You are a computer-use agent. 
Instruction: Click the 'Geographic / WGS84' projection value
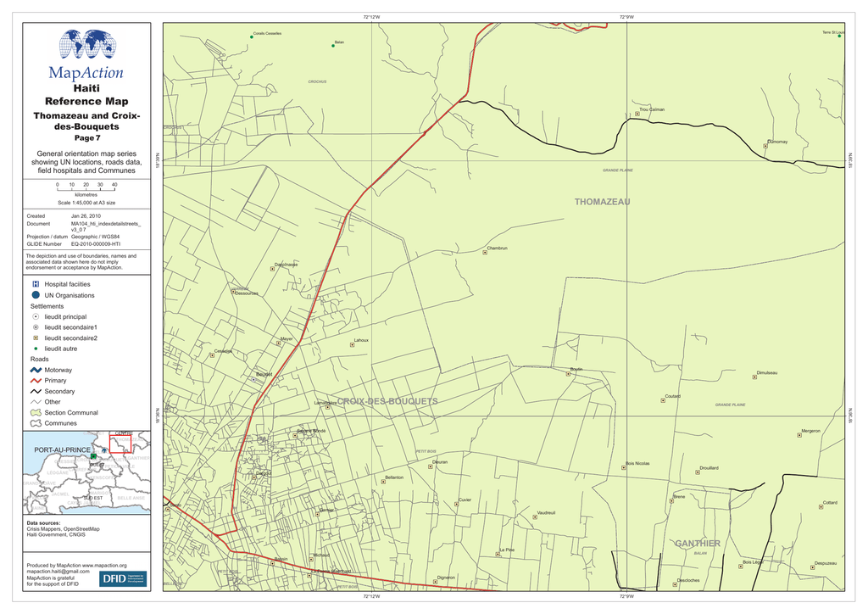point(95,237)
